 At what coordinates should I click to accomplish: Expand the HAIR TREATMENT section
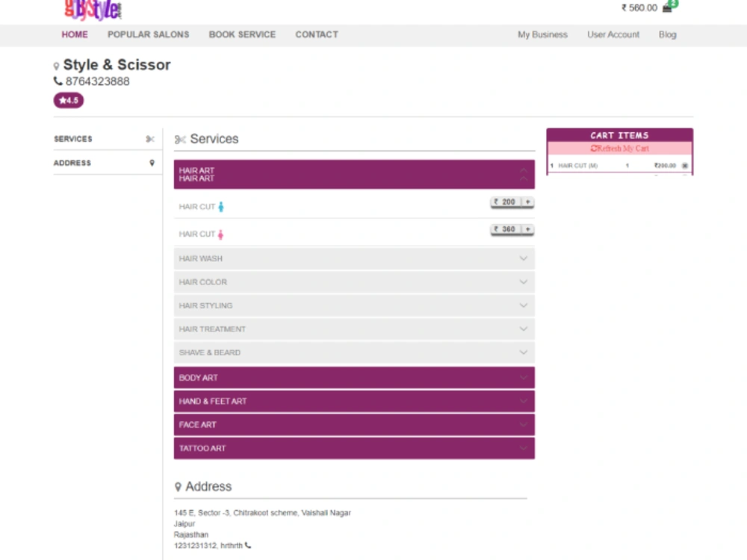[x=354, y=329]
